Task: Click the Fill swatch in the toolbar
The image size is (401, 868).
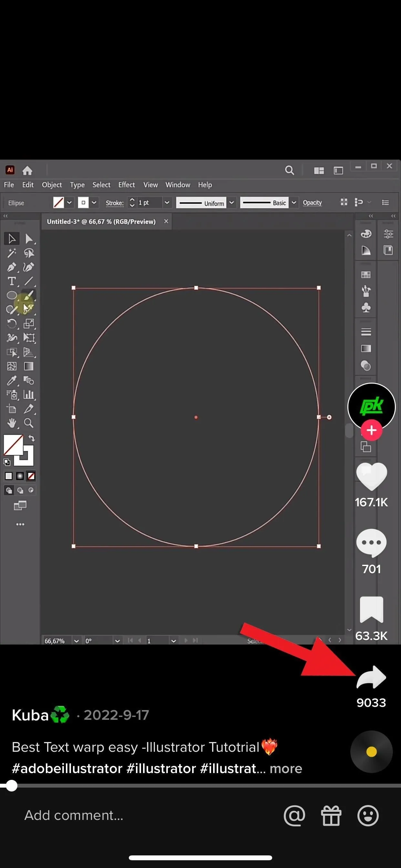Action: [x=13, y=445]
